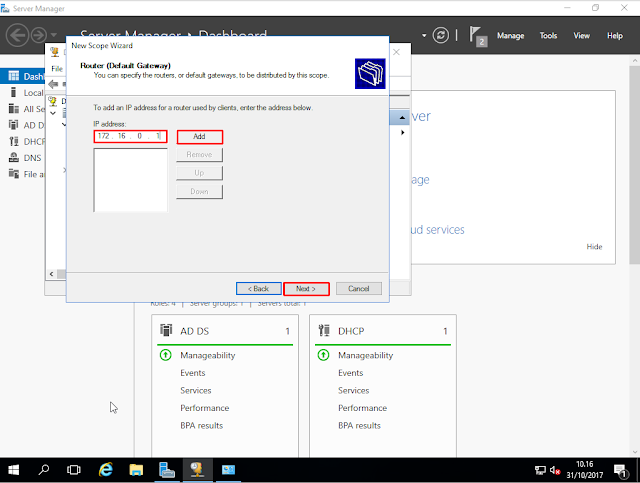Hide the welcome tile

tap(594, 247)
